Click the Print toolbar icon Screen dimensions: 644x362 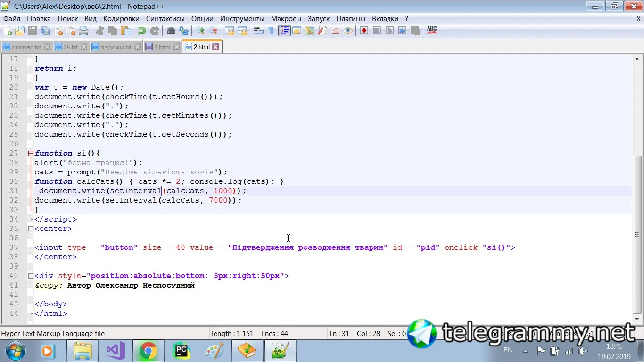pyautogui.click(x=83, y=31)
